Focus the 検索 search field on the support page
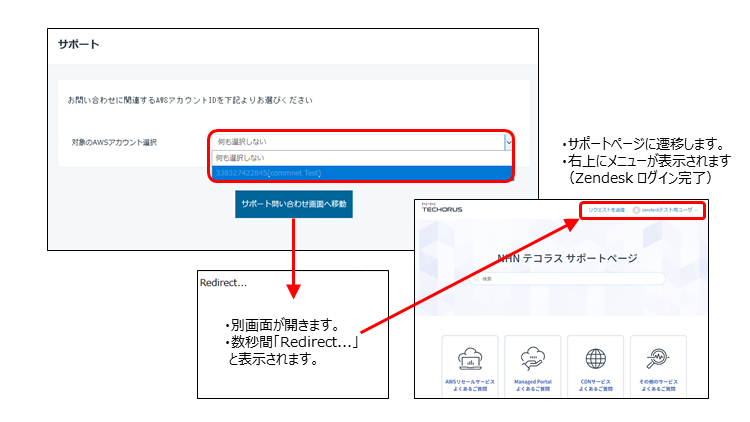This screenshot has width=750, height=422. (567, 278)
